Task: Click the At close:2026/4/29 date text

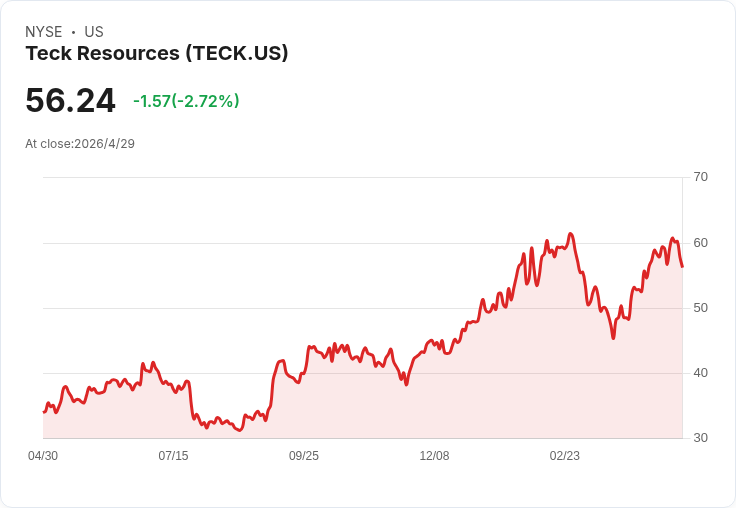Action: click(x=80, y=144)
